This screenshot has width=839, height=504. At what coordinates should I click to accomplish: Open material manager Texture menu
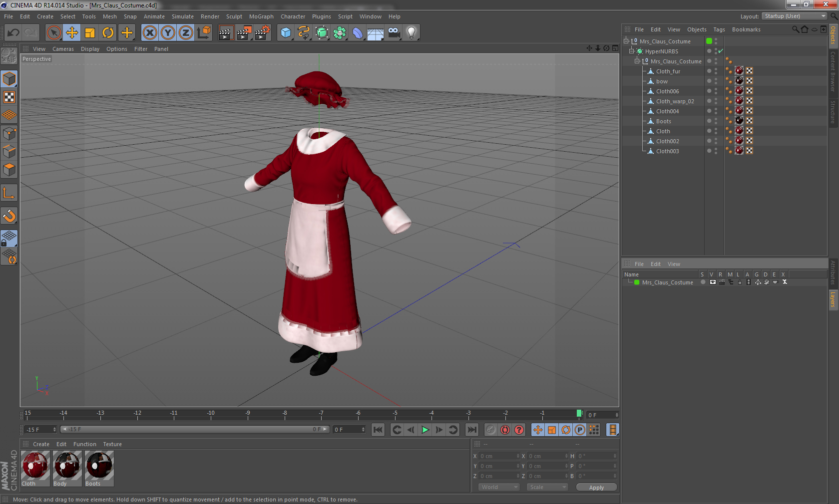pyautogui.click(x=112, y=444)
